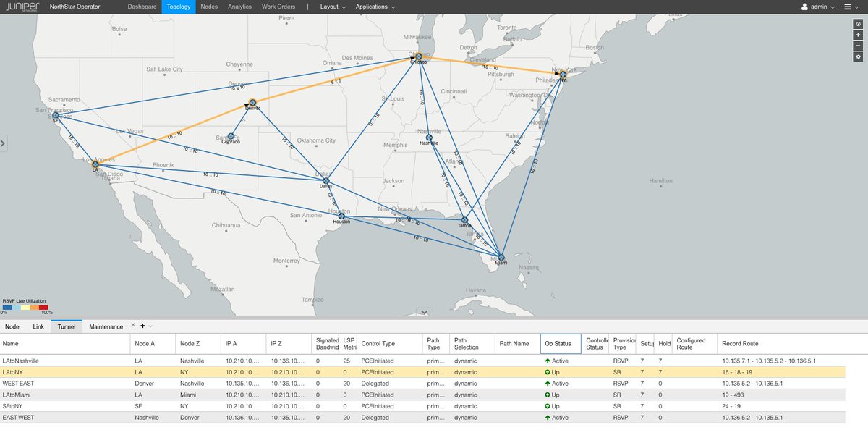Viewport: 868px width, 430px height.
Task: Switch to the Link tab
Action: click(x=38, y=326)
